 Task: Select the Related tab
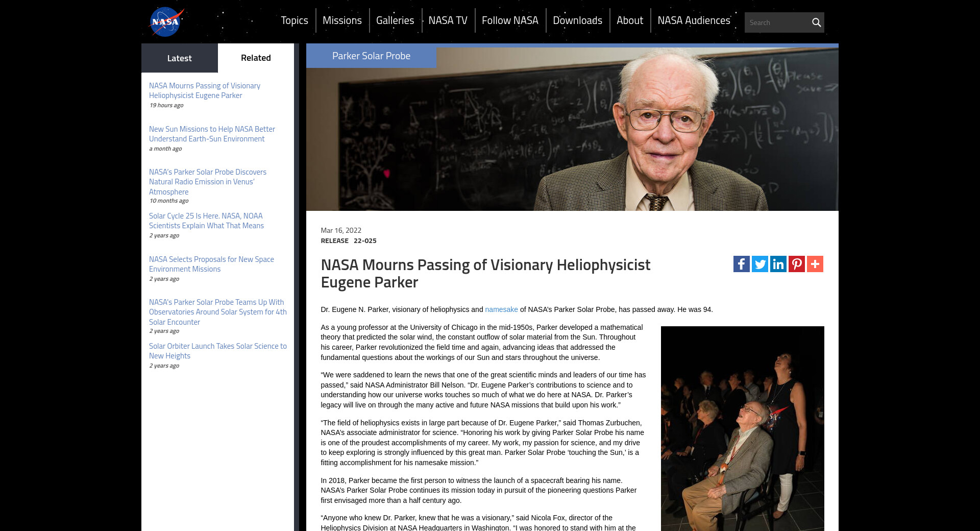pos(256,58)
